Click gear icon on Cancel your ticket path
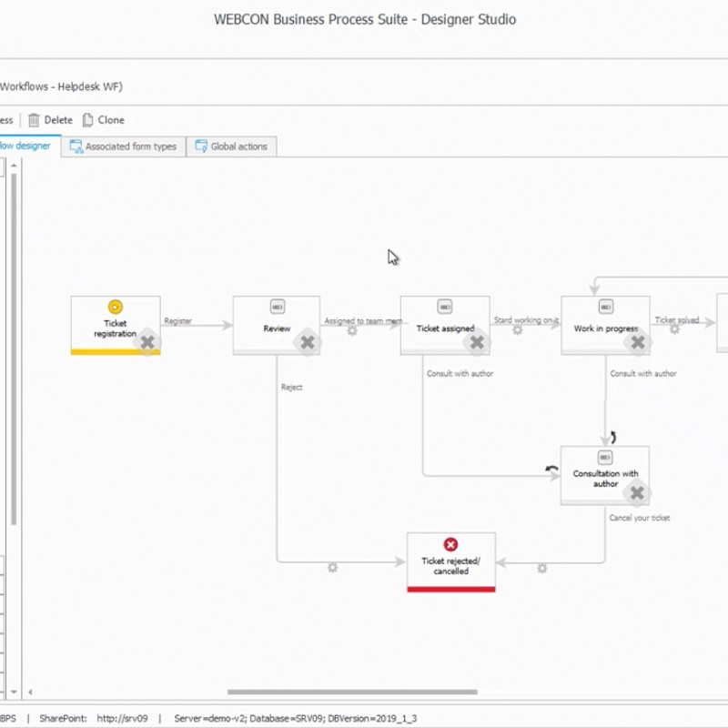Screen dimensions: 728x728 [x=542, y=568]
